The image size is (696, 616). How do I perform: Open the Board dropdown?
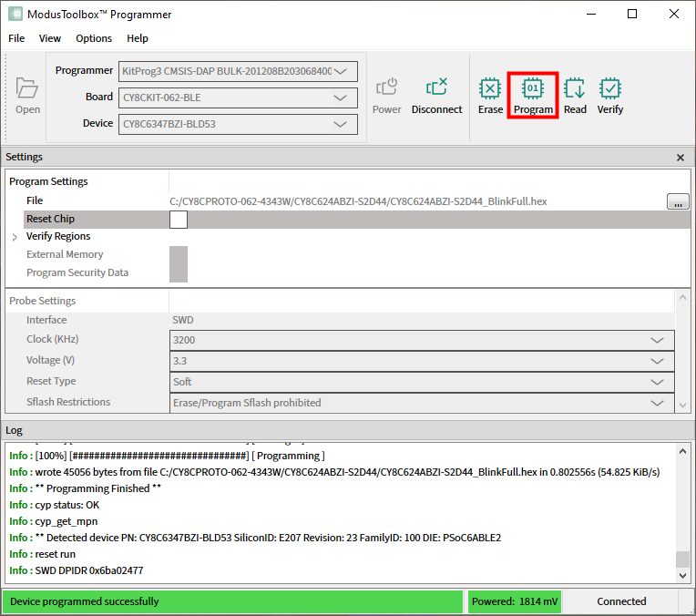(x=238, y=98)
